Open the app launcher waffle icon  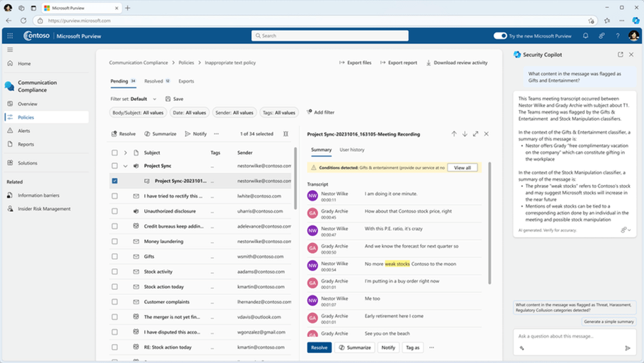10,35
